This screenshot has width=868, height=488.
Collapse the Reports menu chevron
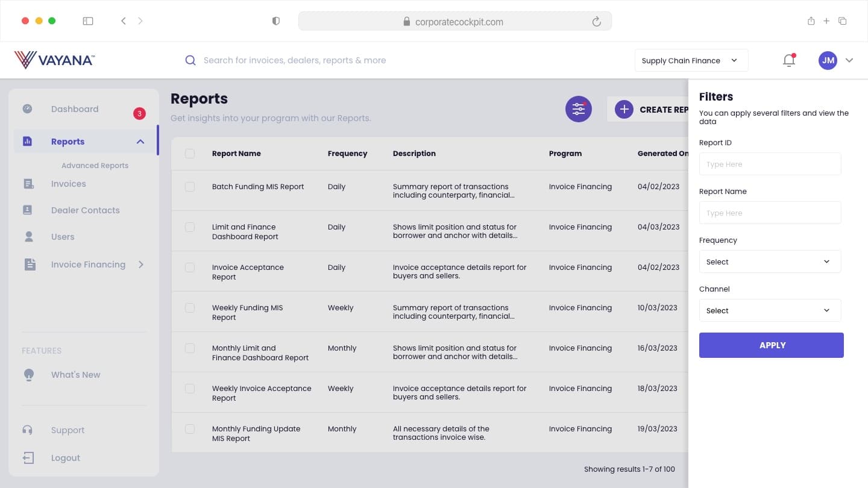[140, 142]
